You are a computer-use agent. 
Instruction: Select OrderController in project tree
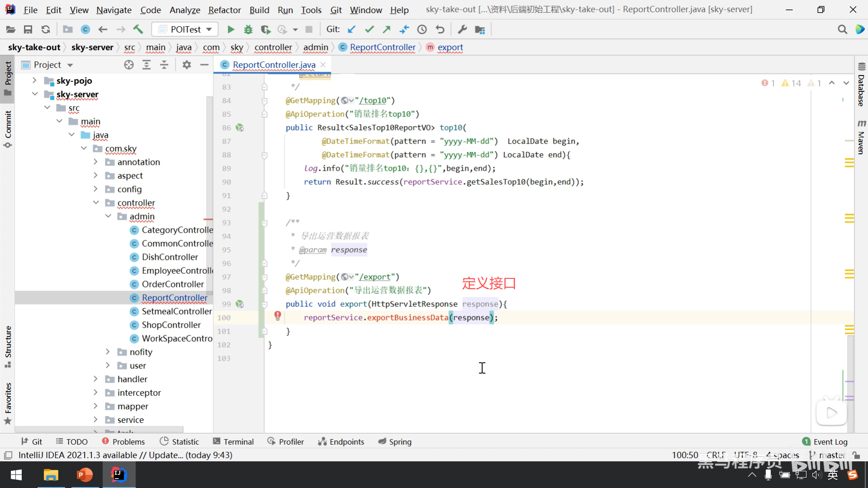click(173, 284)
